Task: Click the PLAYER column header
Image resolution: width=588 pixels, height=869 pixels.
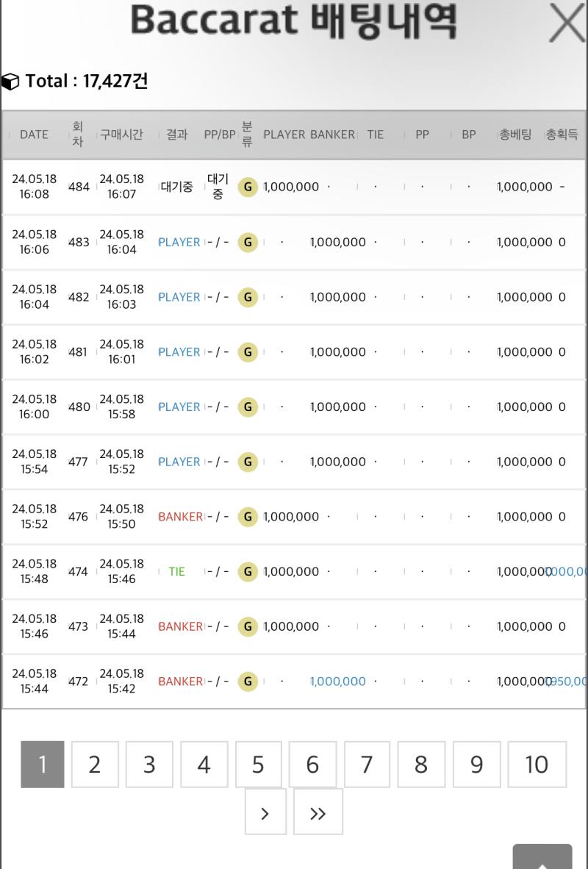Action: coord(284,135)
